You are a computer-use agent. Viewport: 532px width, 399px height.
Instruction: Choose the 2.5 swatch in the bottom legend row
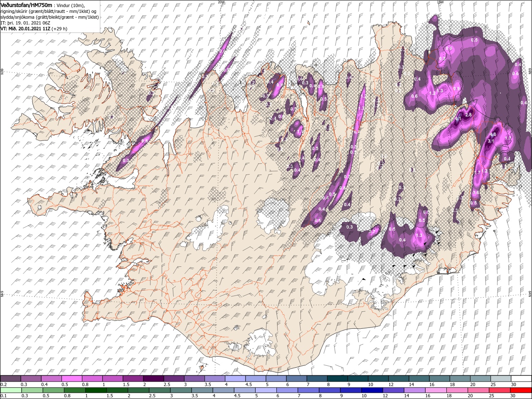[x=159, y=390]
